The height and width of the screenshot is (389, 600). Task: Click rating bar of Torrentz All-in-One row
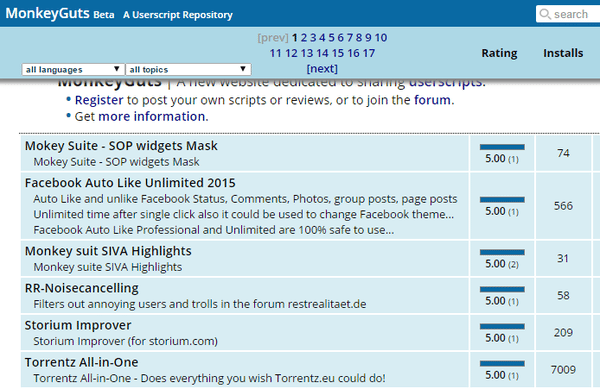coord(502,363)
